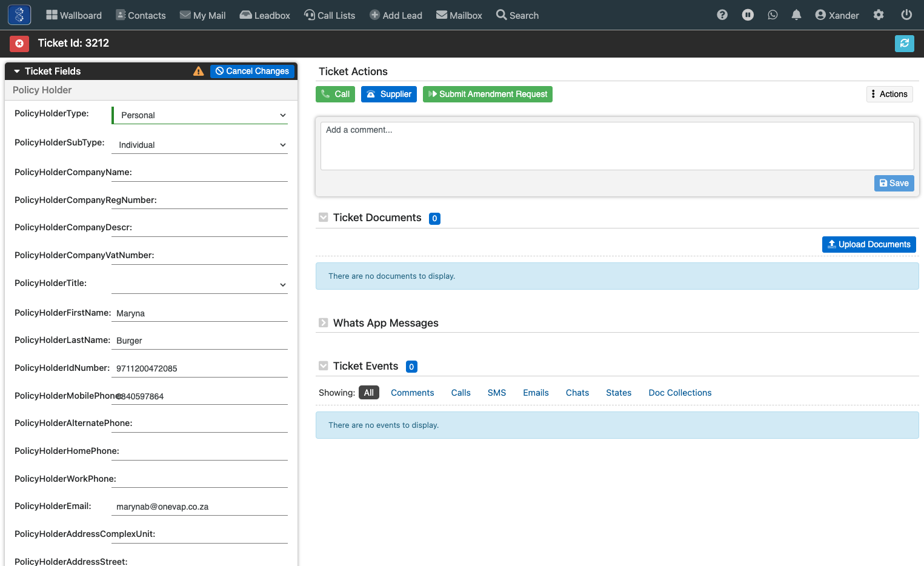Click the green Call button

click(x=335, y=94)
